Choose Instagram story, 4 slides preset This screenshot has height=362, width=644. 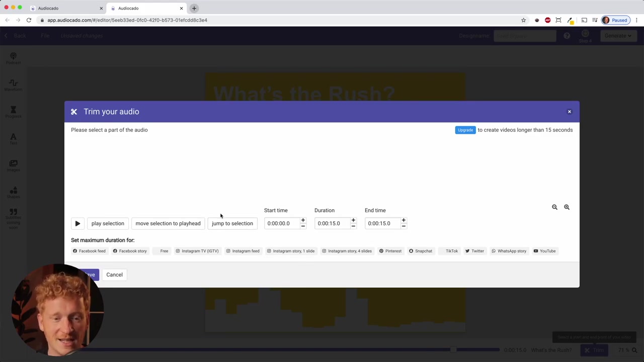[347, 251]
